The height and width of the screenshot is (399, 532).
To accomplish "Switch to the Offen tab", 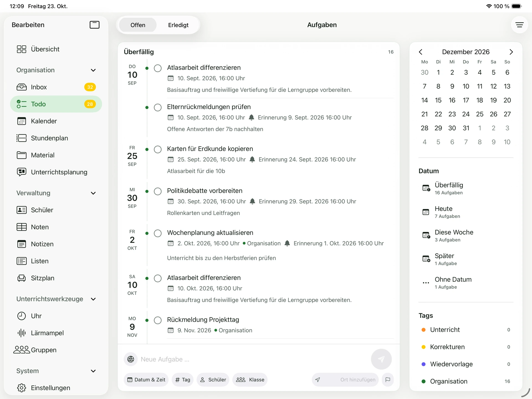I will [138, 25].
